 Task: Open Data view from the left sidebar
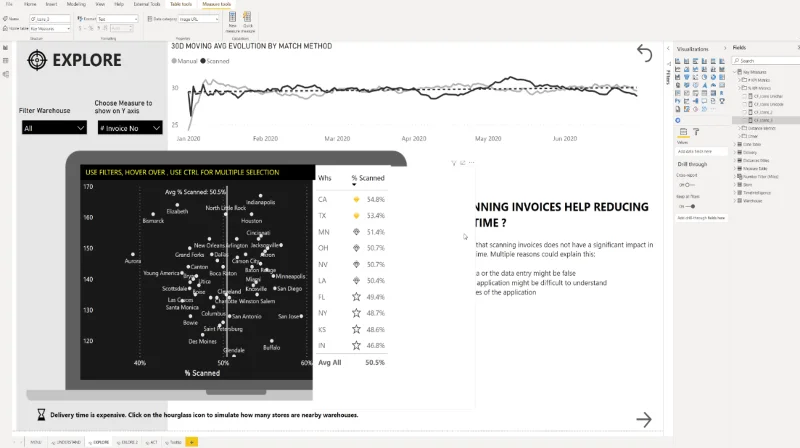6,61
